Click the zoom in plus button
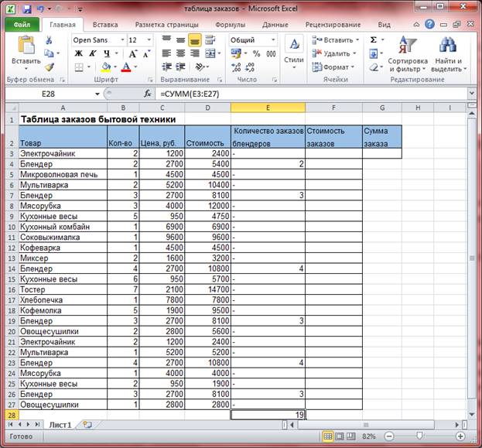Screen dimensions: 482x448 click(460, 436)
